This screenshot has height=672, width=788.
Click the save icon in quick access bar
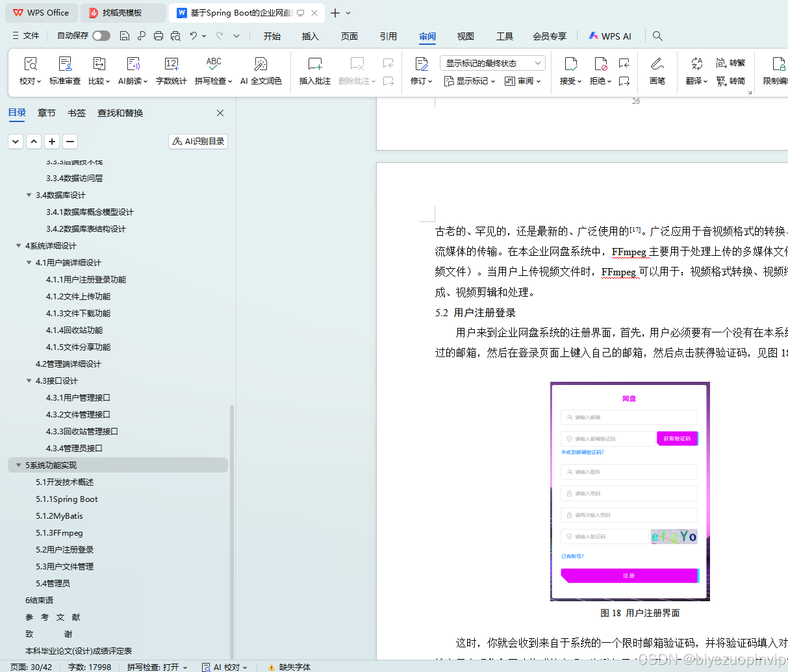point(125,36)
